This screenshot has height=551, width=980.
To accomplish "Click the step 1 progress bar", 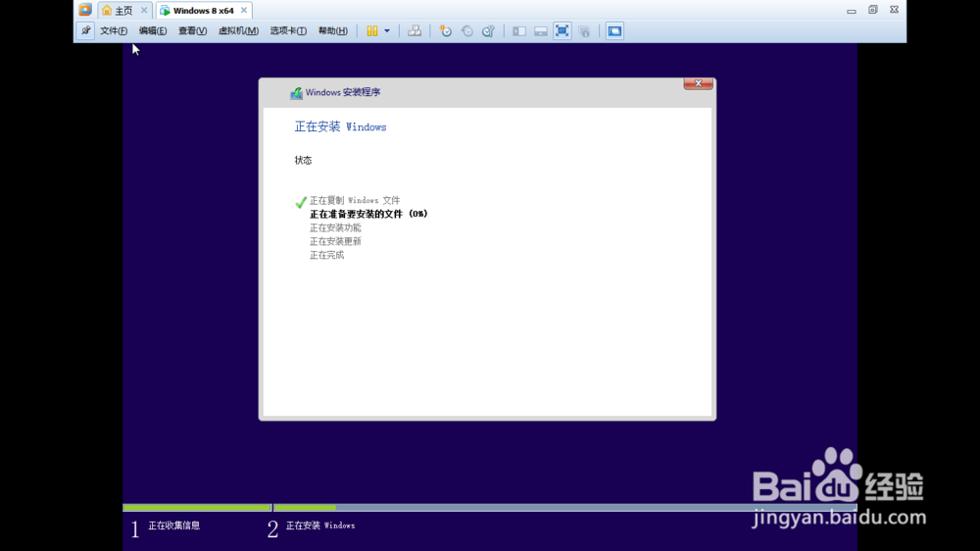I will coord(197,507).
